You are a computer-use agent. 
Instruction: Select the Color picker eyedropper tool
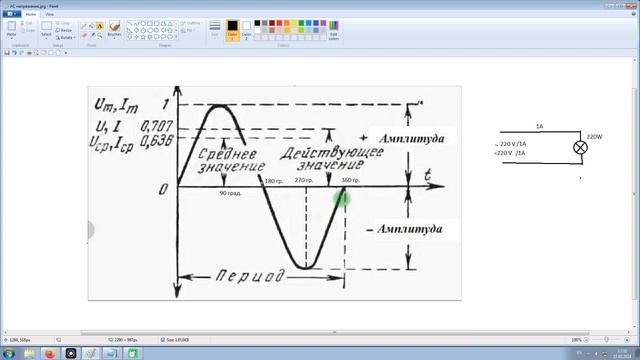92,35
